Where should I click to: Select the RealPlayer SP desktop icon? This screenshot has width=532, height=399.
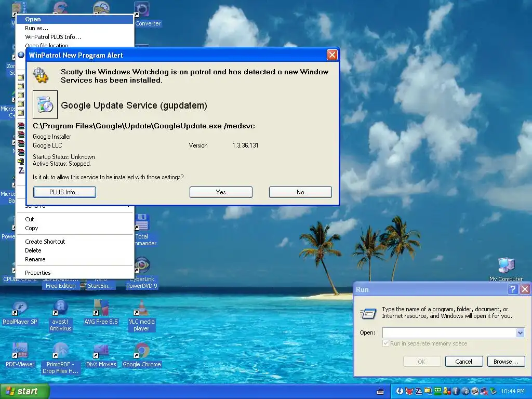[20, 312]
